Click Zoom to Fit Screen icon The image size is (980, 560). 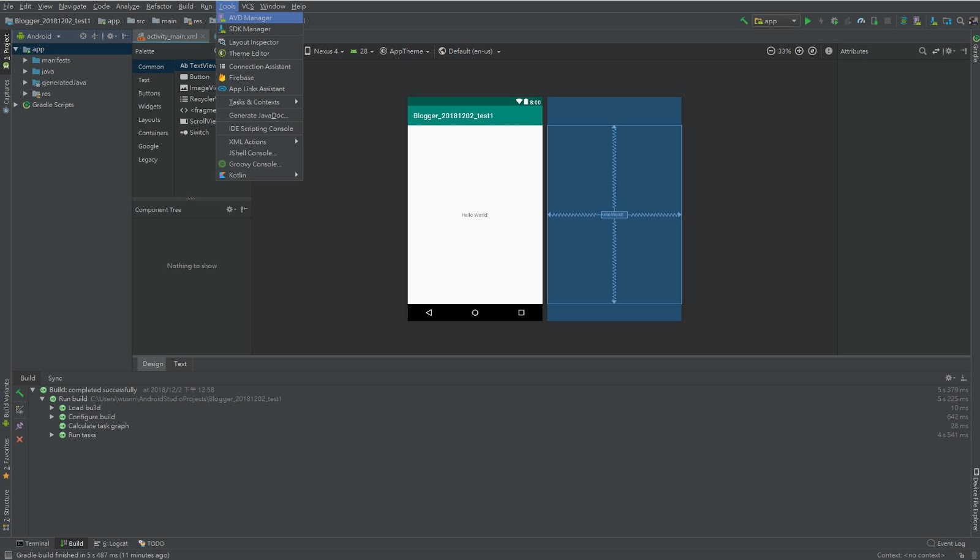pos(812,51)
